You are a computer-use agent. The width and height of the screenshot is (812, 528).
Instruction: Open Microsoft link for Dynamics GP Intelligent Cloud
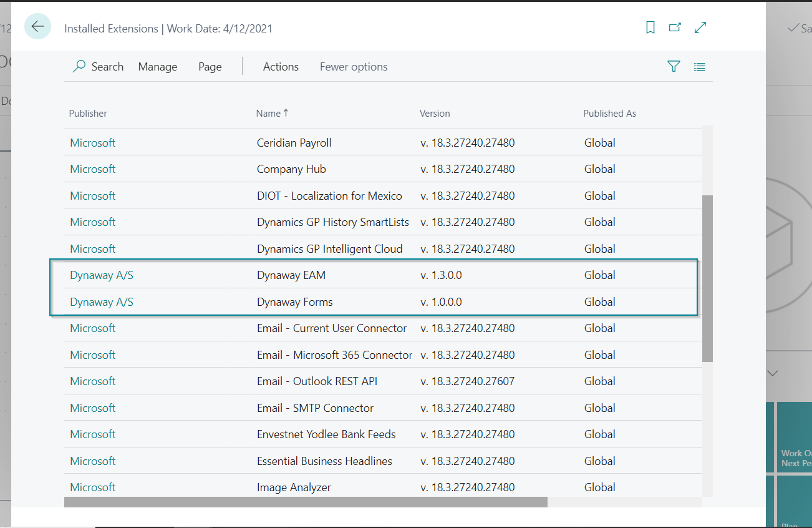pos(93,249)
